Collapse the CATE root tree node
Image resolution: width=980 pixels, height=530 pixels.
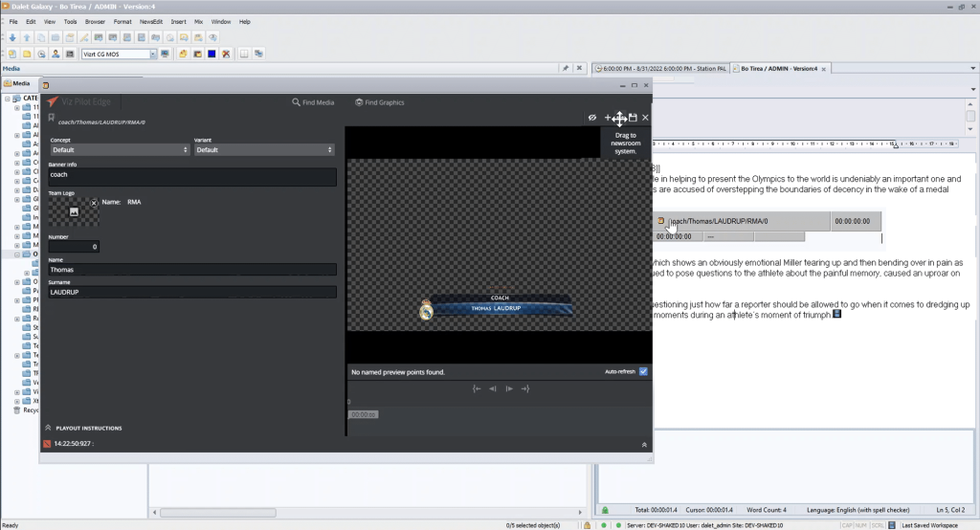click(x=8, y=98)
